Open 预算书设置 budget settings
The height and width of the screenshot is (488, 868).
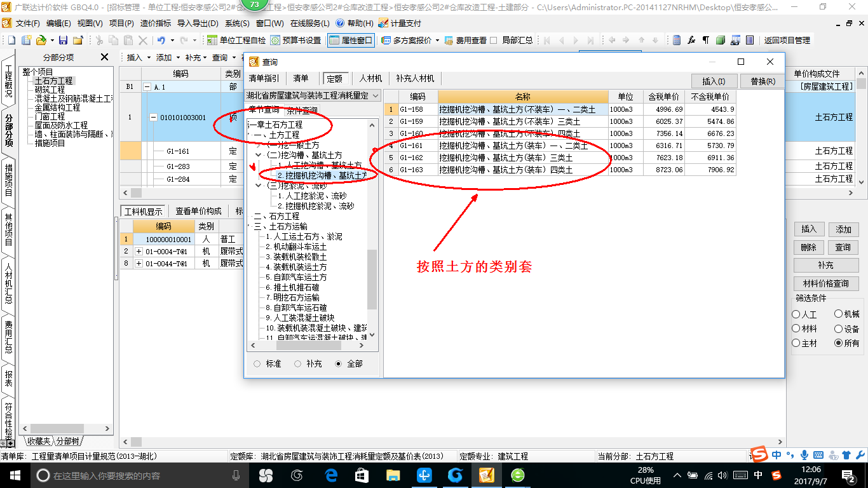click(x=296, y=40)
